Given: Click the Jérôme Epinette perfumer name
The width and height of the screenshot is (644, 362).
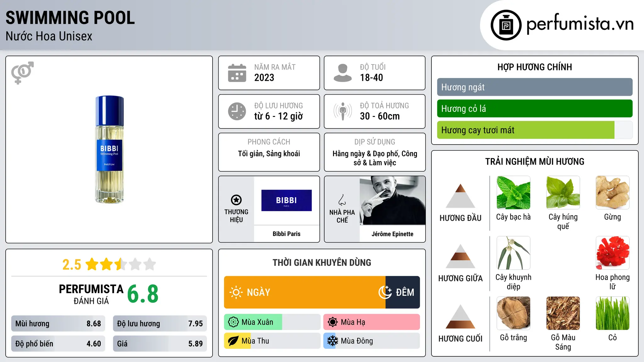Looking at the screenshot, I should (x=392, y=234).
